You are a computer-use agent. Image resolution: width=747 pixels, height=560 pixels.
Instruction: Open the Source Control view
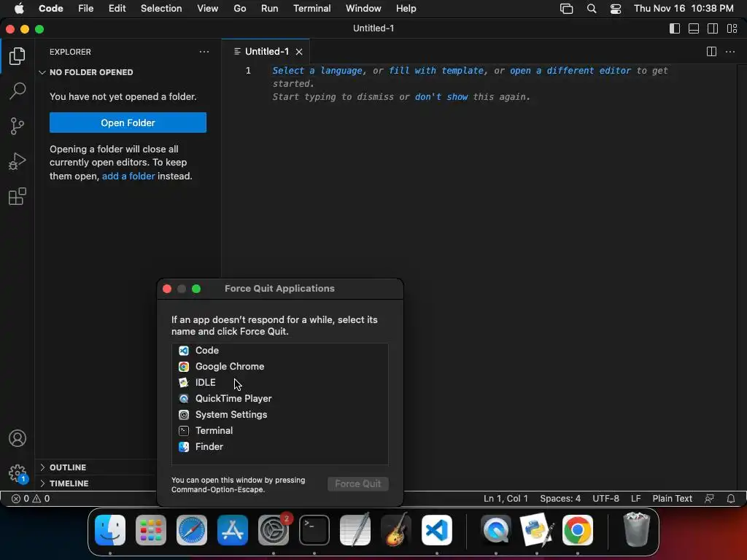coord(18,126)
